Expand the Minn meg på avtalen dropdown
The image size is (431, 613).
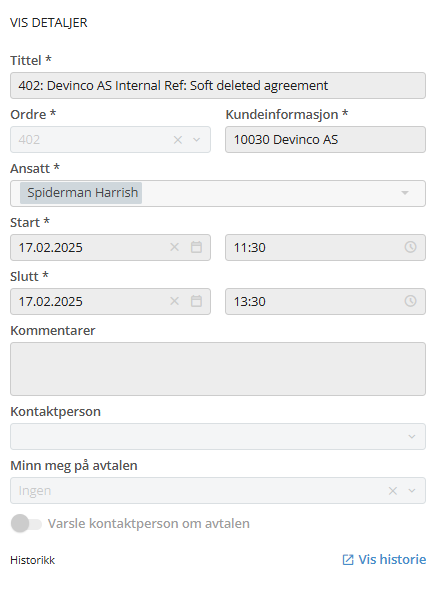[x=411, y=491]
